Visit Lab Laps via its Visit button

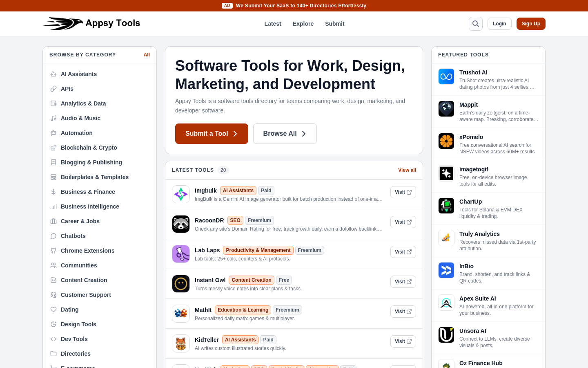[x=403, y=252]
